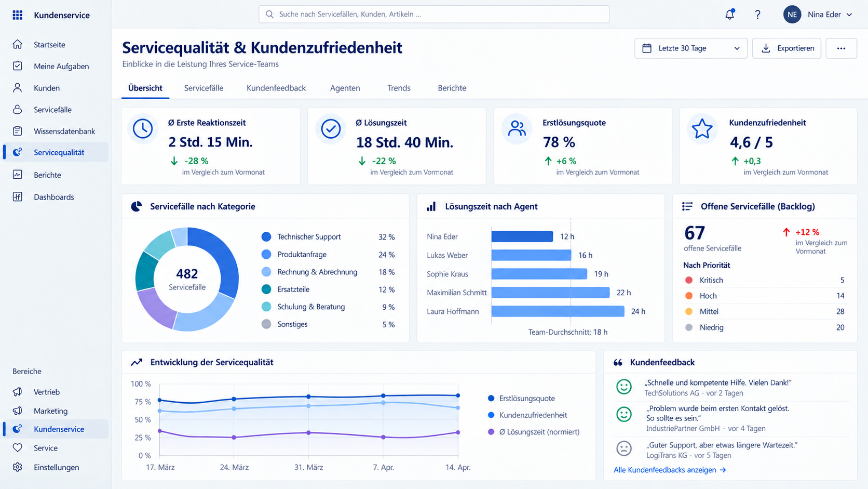The image size is (868, 489).
Task: Click the Service heart icon
Action: tap(18, 448)
